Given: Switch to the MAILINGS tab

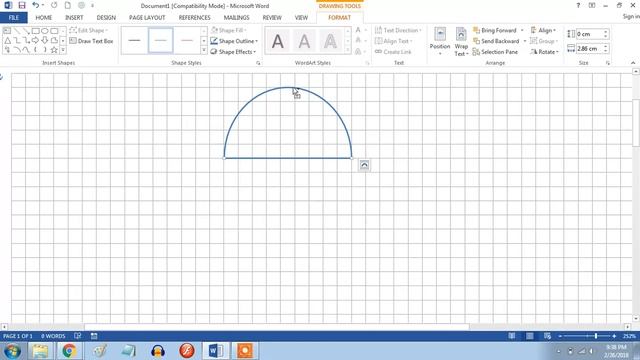Looking at the screenshot, I should tap(236, 18).
